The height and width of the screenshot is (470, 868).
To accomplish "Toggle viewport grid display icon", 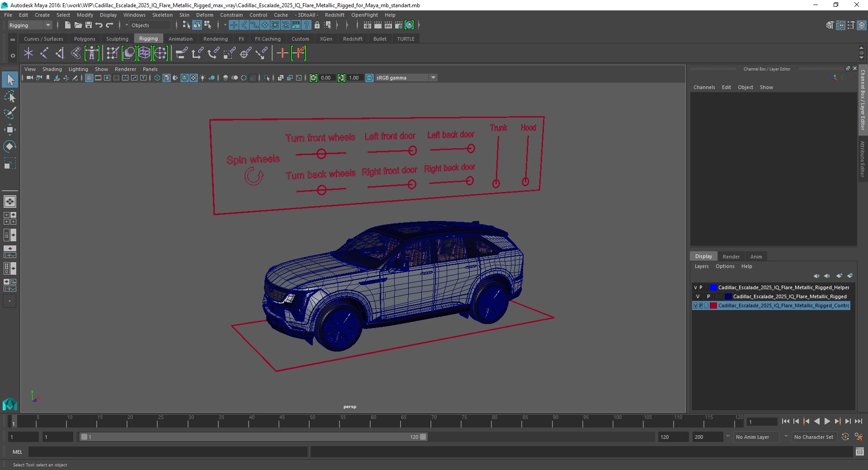I will (x=89, y=78).
